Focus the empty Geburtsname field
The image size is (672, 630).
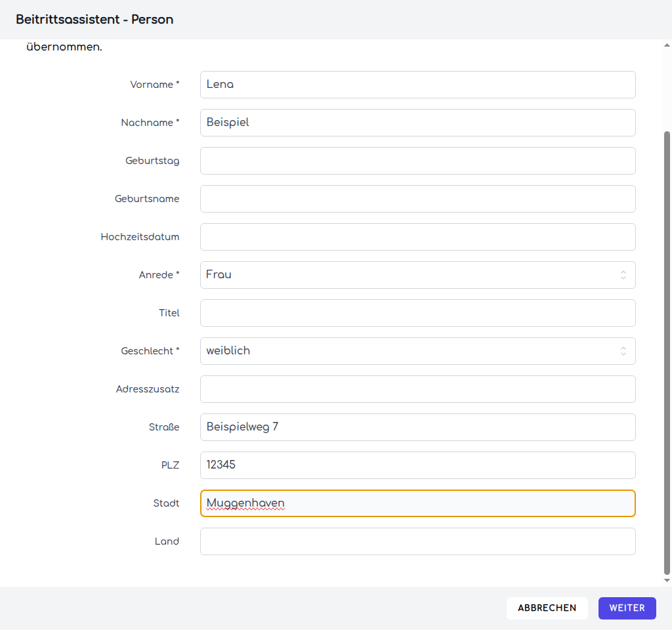[x=418, y=199]
